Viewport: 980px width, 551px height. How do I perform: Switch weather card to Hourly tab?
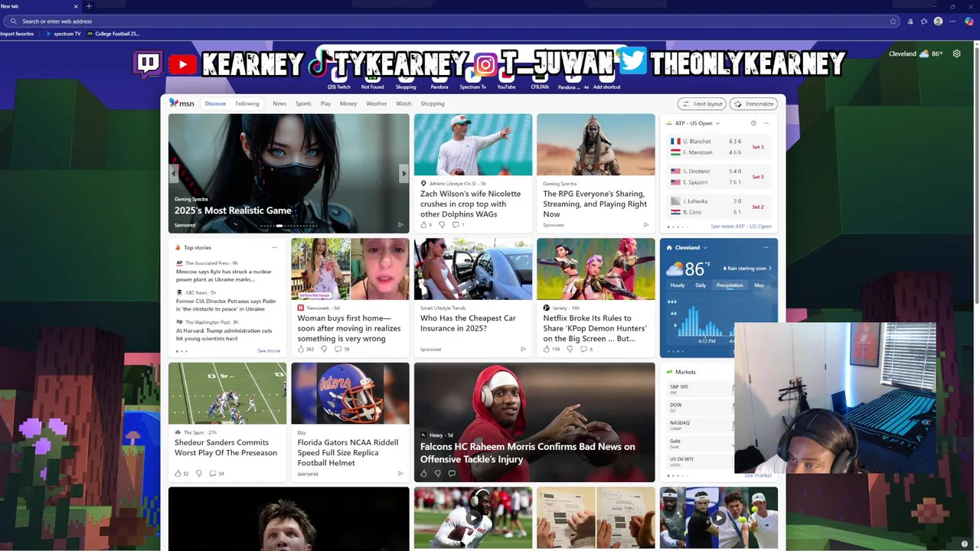click(x=678, y=285)
